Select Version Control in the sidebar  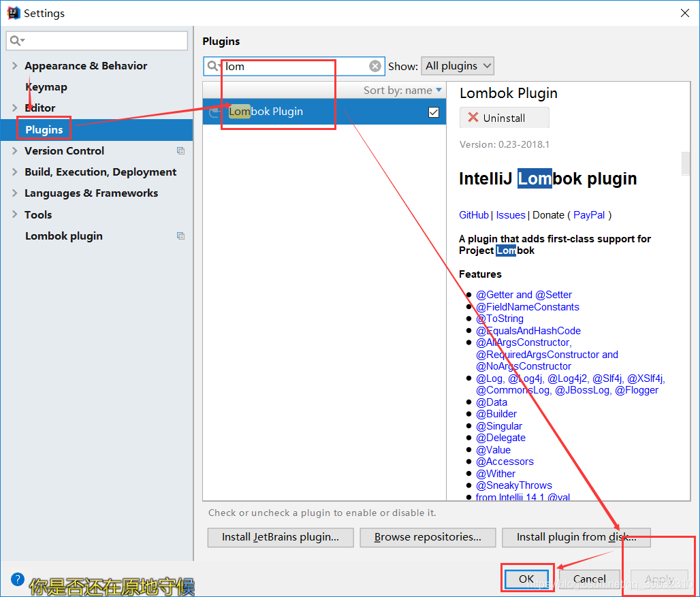[64, 151]
